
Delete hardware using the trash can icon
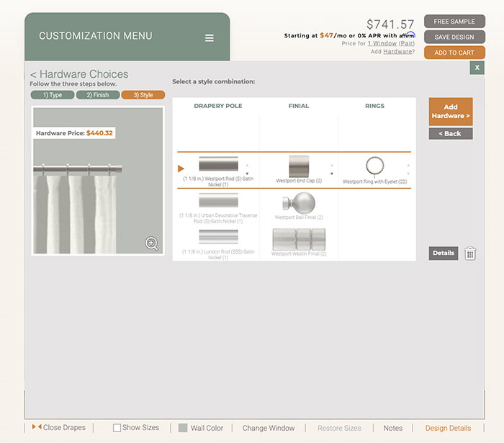click(x=470, y=254)
